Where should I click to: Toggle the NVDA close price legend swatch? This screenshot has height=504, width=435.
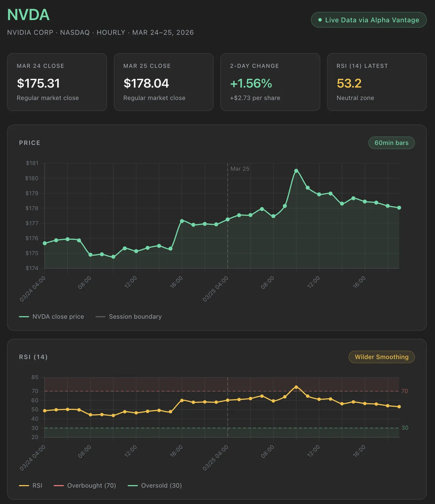(24, 317)
